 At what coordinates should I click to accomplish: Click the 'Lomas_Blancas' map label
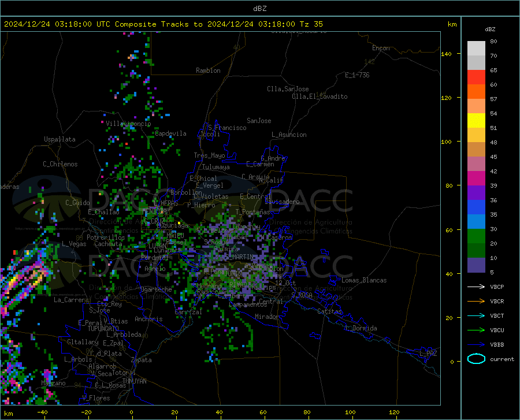364,280
